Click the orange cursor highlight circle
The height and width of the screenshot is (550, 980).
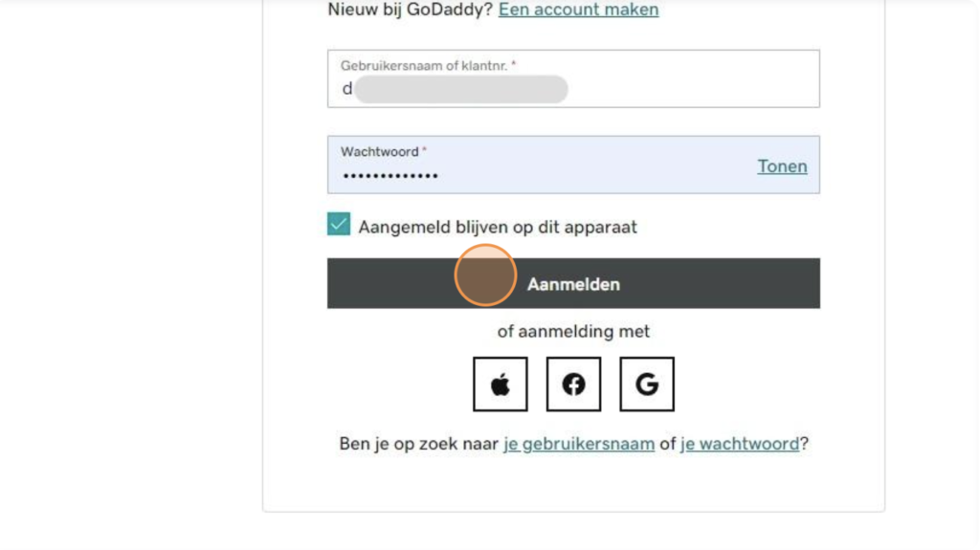coord(485,275)
